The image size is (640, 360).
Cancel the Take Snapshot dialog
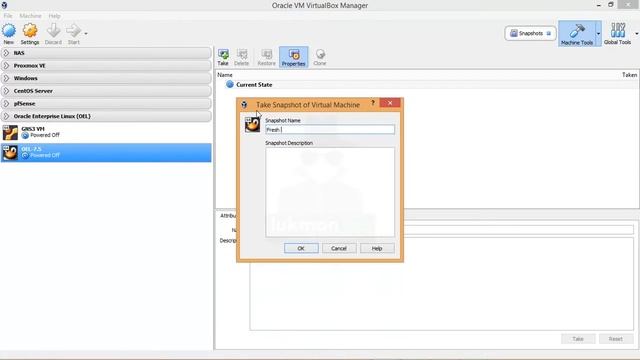pyautogui.click(x=339, y=248)
